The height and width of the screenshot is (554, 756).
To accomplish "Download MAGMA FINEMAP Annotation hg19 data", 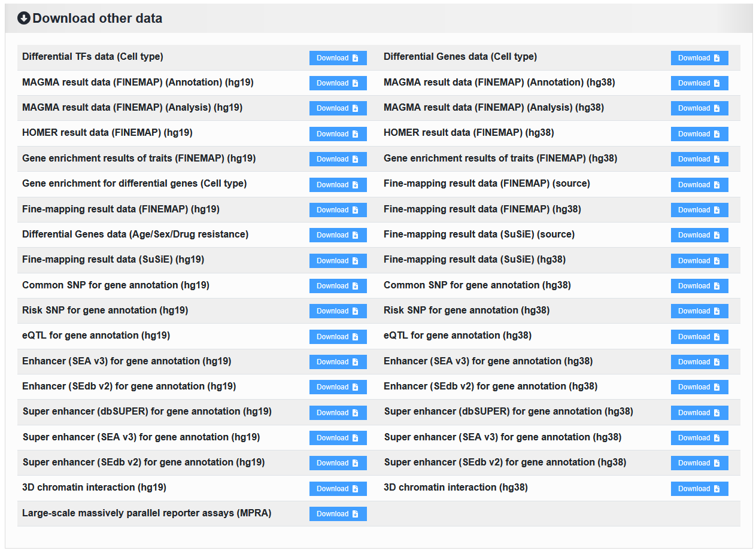I will [338, 83].
